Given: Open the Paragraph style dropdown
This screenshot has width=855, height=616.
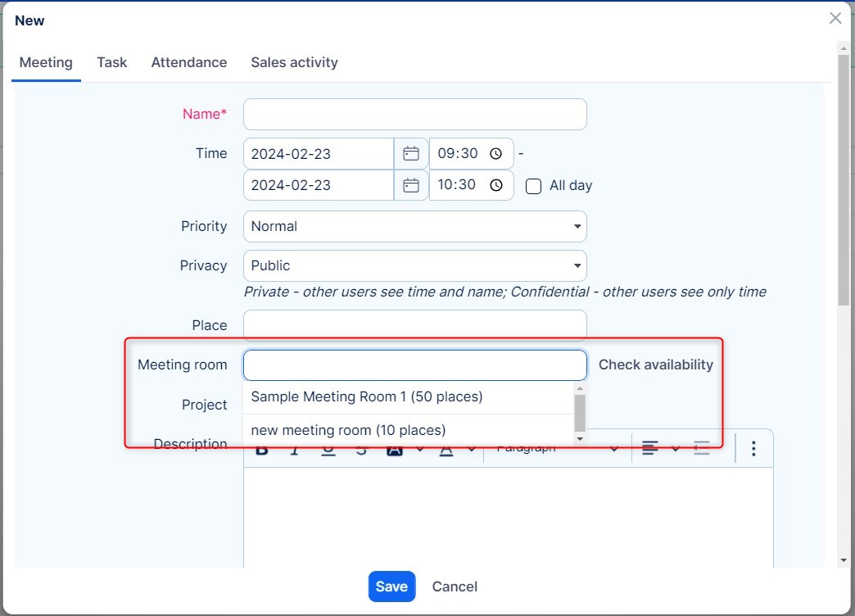Looking at the screenshot, I should [x=557, y=448].
